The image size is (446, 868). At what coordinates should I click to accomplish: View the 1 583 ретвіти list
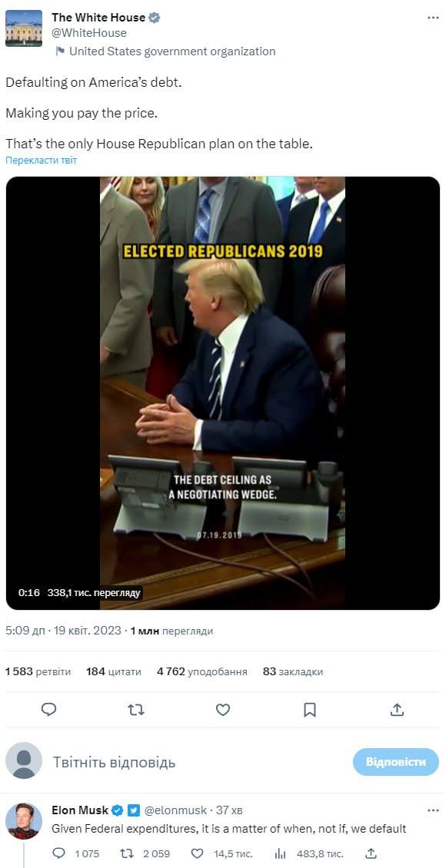point(38,671)
